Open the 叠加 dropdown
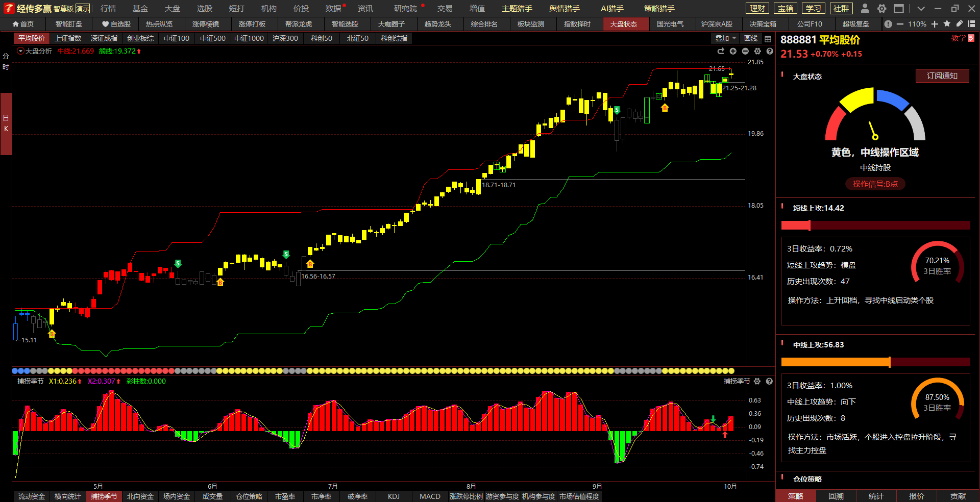 click(725, 38)
